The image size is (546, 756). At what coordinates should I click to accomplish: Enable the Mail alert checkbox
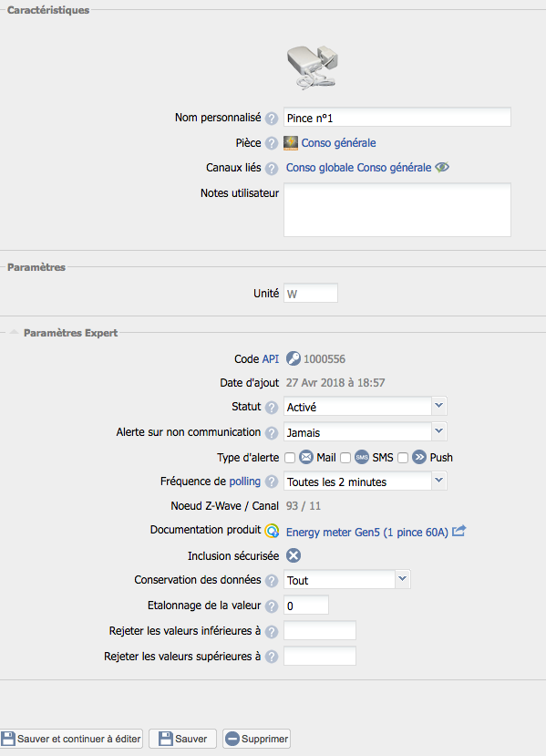pyautogui.click(x=290, y=458)
